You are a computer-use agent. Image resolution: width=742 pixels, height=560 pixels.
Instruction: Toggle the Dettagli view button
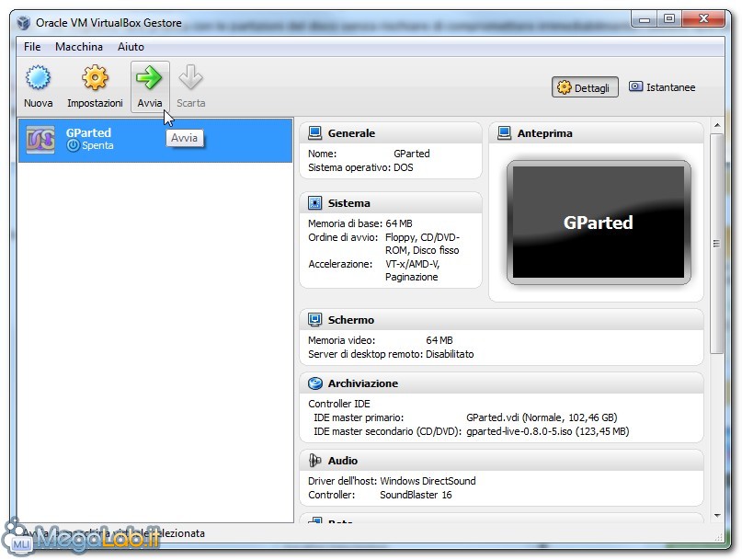585,87
